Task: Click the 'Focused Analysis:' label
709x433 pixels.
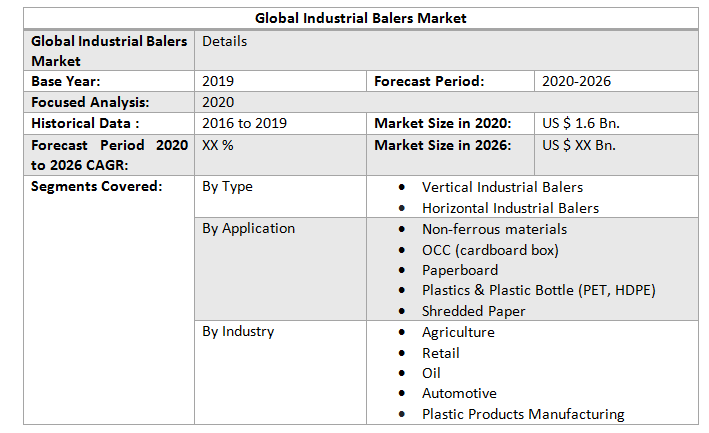Action: 90,102
